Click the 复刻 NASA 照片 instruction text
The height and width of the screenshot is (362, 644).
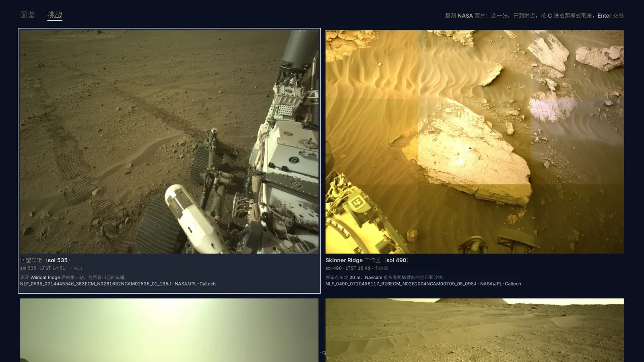coord(534,16)
